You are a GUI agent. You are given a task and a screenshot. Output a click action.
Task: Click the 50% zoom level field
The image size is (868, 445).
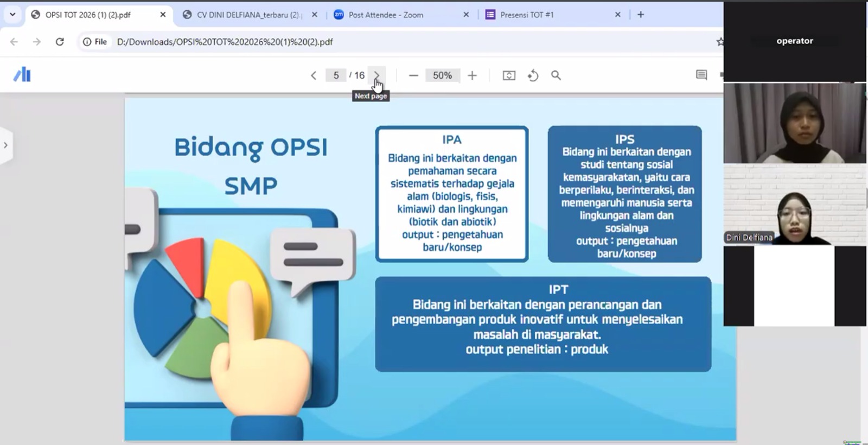(442, 75)
